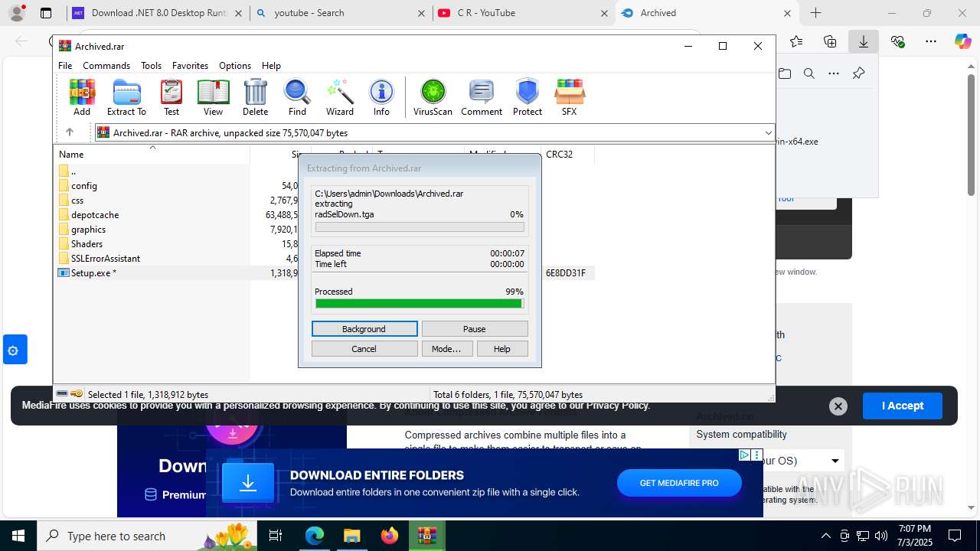Click the Add toolbar icon in WinRAR
The width and height of the screenshot is (980, 551).
coord(82,97)
